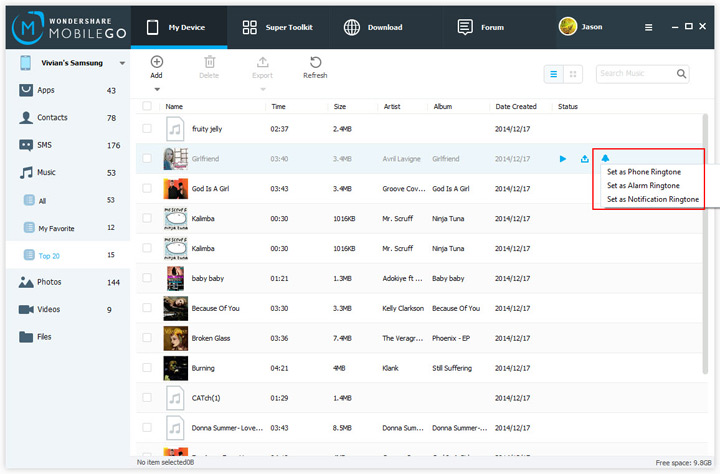Refresh the music list
The width and height of the screenshot is (720, 474).
coord(315,67)
